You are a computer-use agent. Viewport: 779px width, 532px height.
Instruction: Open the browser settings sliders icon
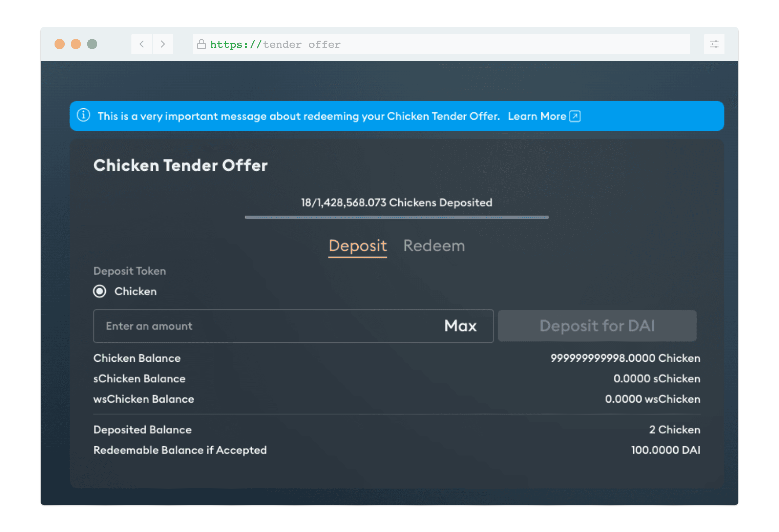714,44
